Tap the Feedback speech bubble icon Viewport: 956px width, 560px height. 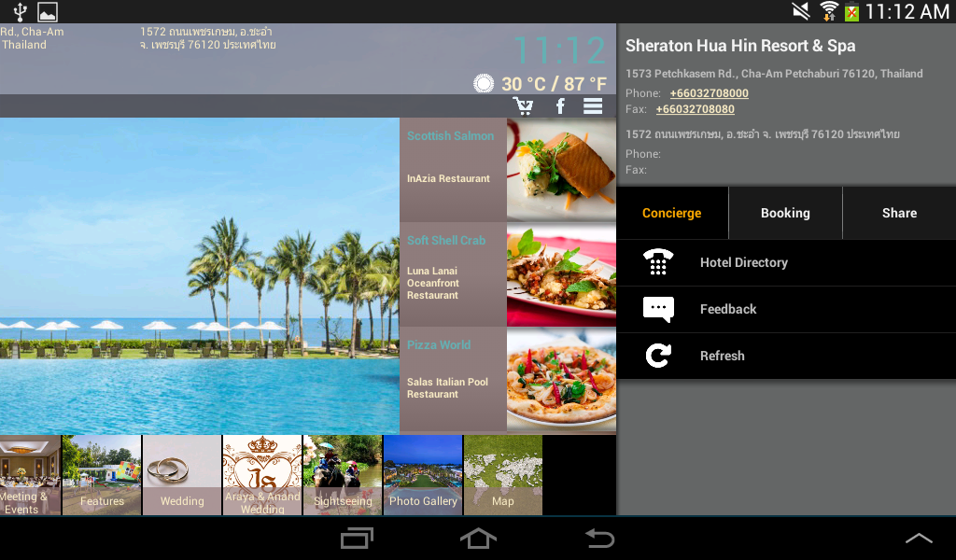(658, 309)
